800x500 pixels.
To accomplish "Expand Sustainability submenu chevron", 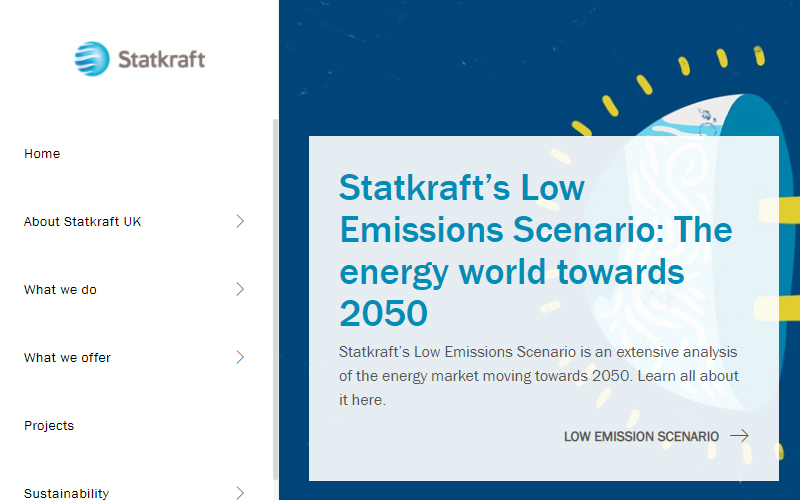I will tap(240, 493).
